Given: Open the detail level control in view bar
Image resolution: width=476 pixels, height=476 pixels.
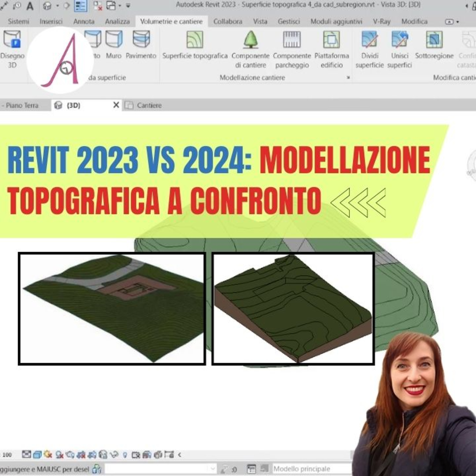Looking at the screenshot, I should [26, 454].
